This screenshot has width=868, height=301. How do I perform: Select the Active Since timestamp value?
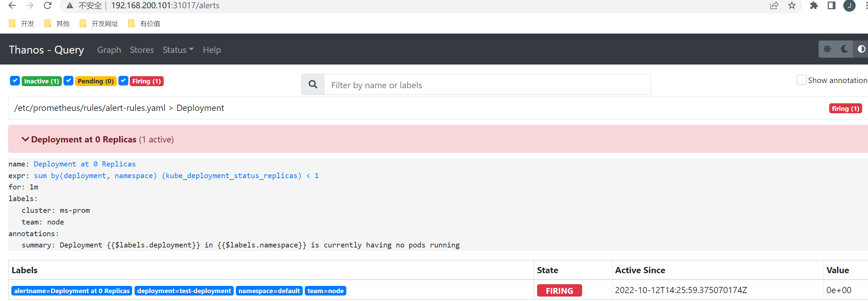point(681,290)
